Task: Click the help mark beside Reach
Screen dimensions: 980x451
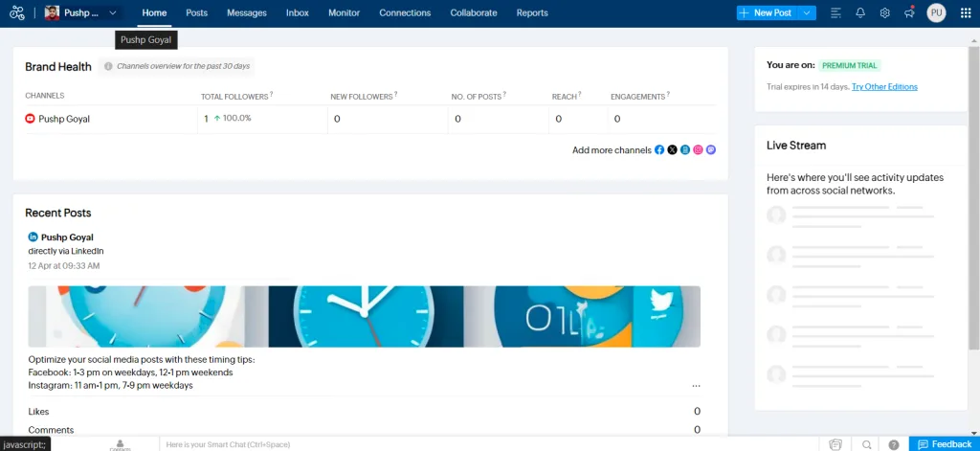Action: point(579,95)
